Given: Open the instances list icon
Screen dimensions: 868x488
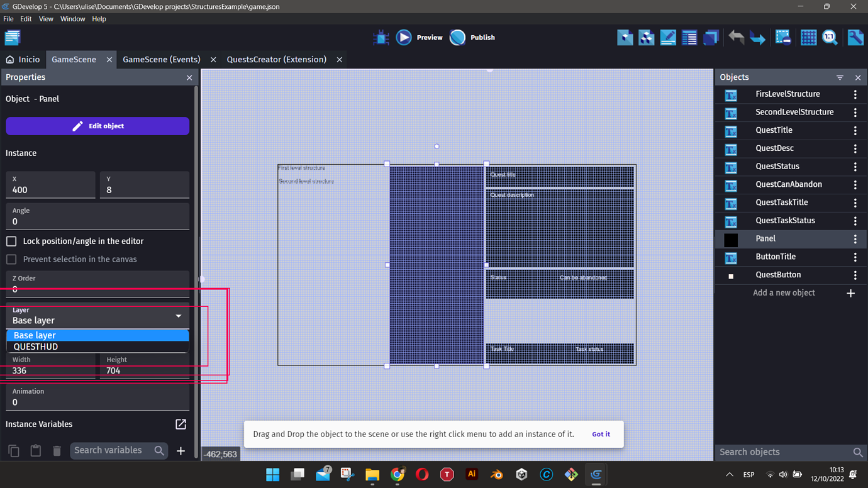Looking at the screenshot, I should coord(689,38).
